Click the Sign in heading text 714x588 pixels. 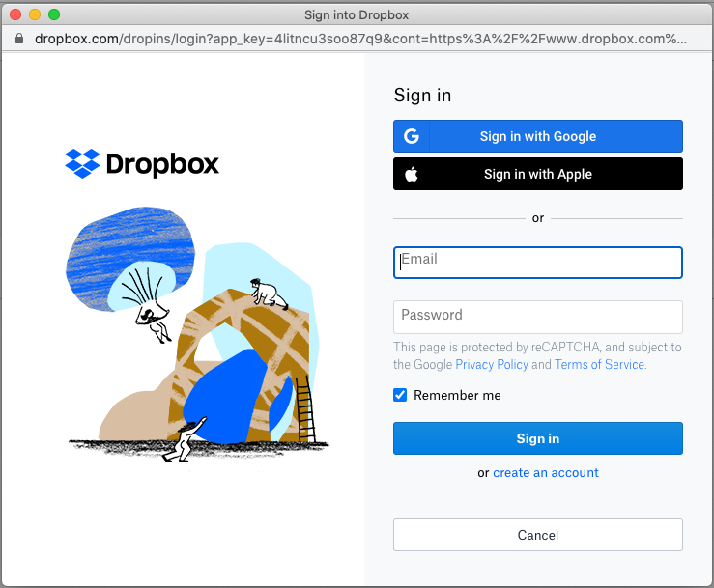coord(422,96)
